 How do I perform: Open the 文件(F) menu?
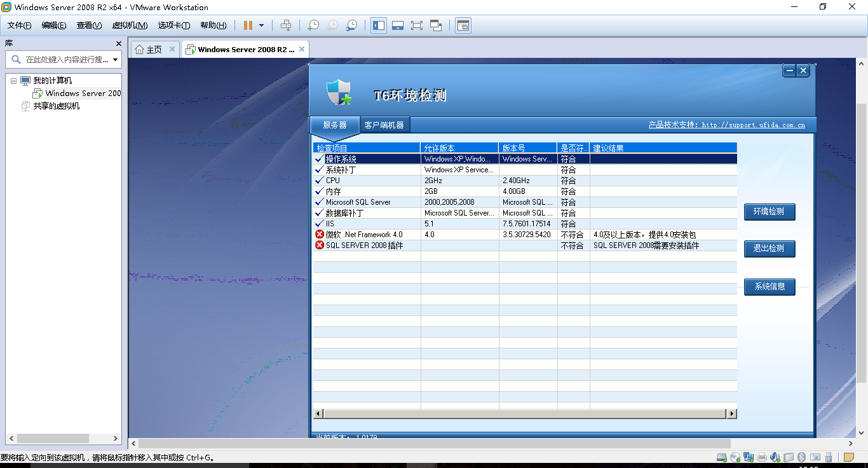coord(19,25)
